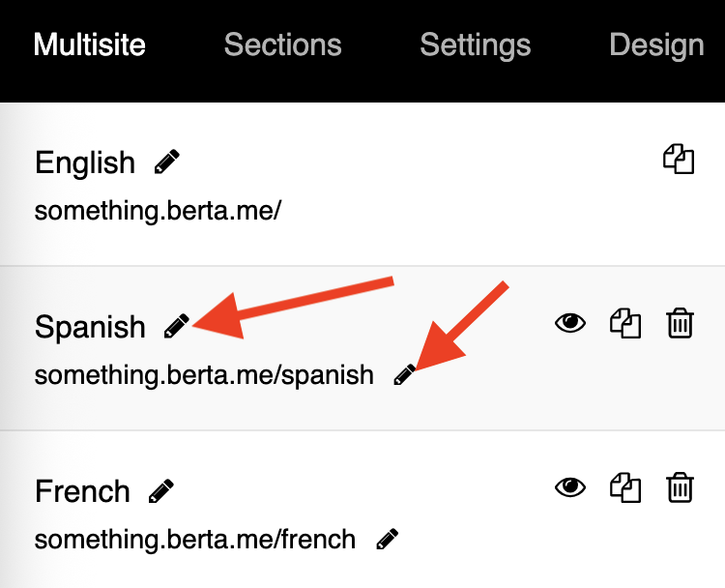725x588 pixels.
Task: Duplicate the French site
Action: coord(625,487)
